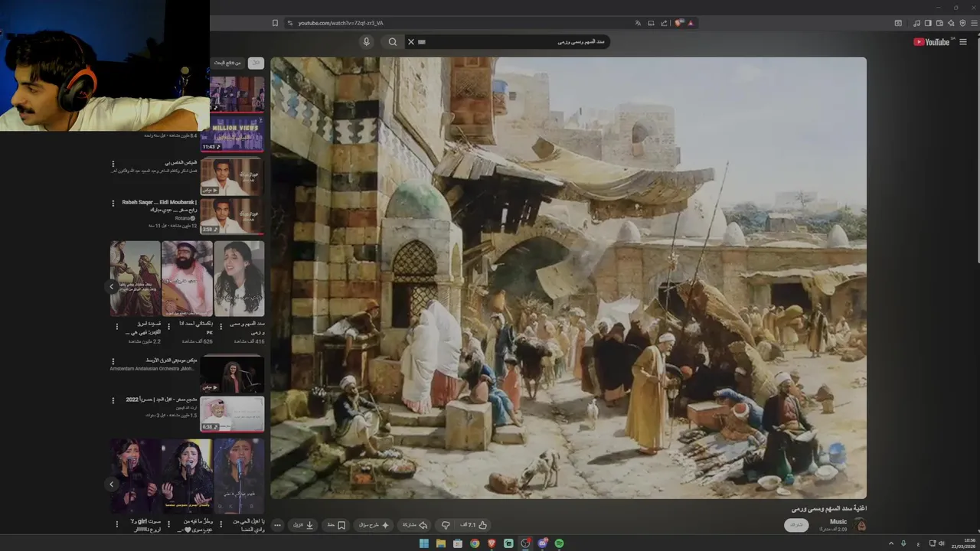The image size is (980, 551).
Task: Select the highlighted filter chip above recommendations
Action: pyautogui.click(x=256, y=63)
